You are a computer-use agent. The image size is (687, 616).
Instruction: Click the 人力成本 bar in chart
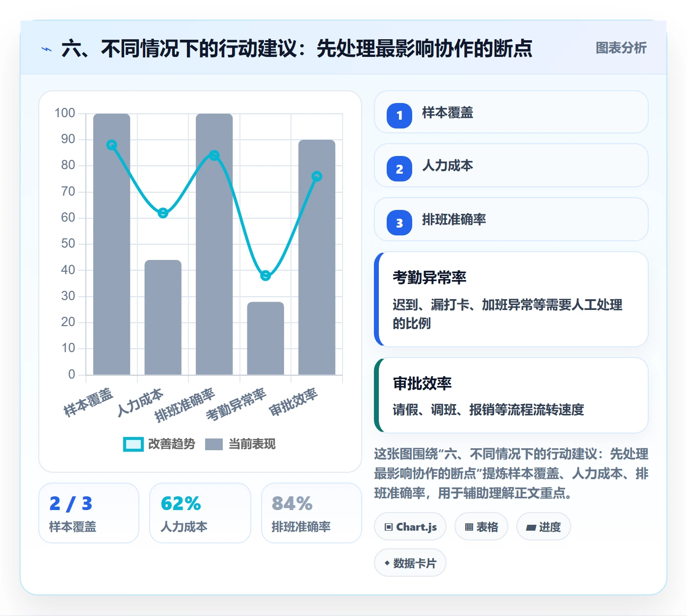coord(163,317)
